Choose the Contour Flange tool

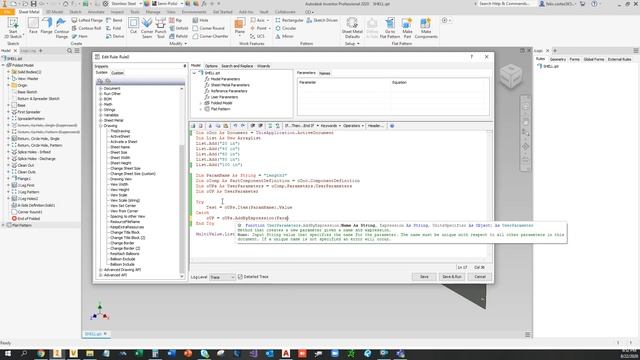click(x=61, y=28)
